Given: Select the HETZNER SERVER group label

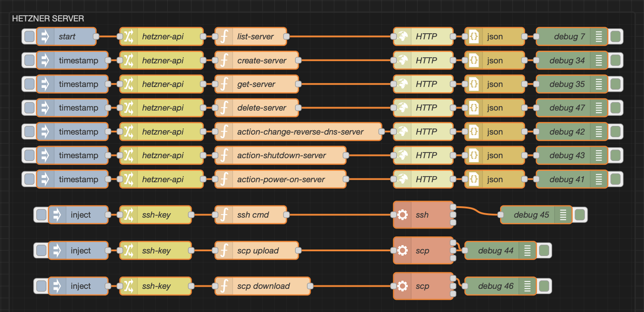Looking at the screenshot, I should (48, 19).
